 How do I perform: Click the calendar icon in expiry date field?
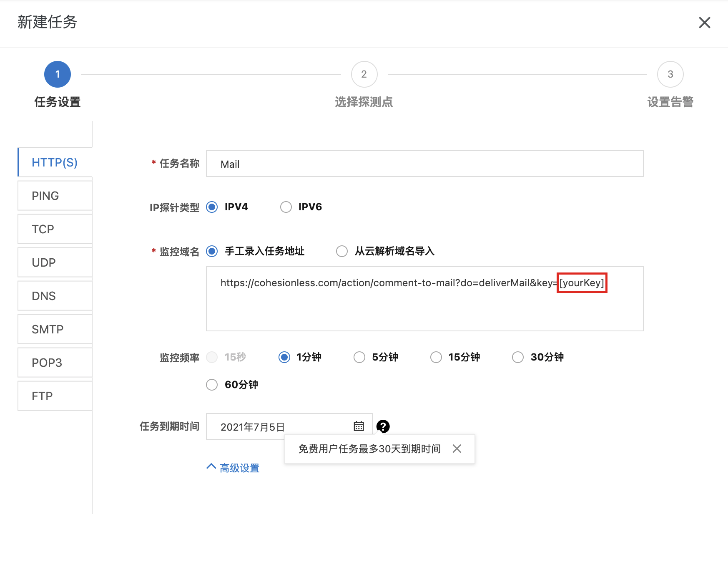(x=359, y=426)
